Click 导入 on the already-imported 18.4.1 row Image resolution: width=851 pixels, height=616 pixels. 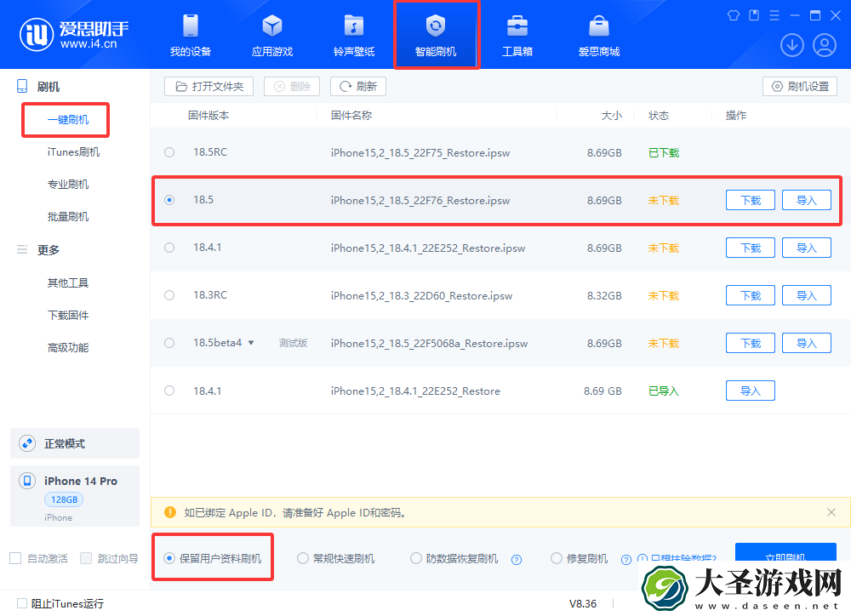click(751, 391)
